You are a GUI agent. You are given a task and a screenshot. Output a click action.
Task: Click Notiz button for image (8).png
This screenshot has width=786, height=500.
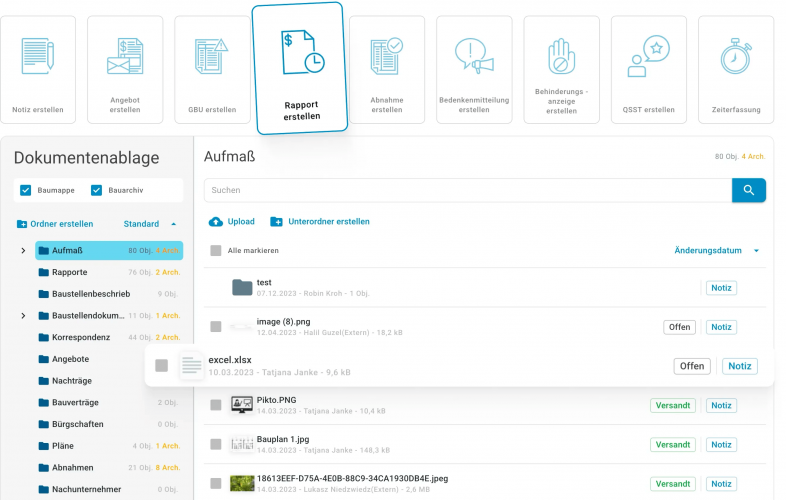click(721, 327)
